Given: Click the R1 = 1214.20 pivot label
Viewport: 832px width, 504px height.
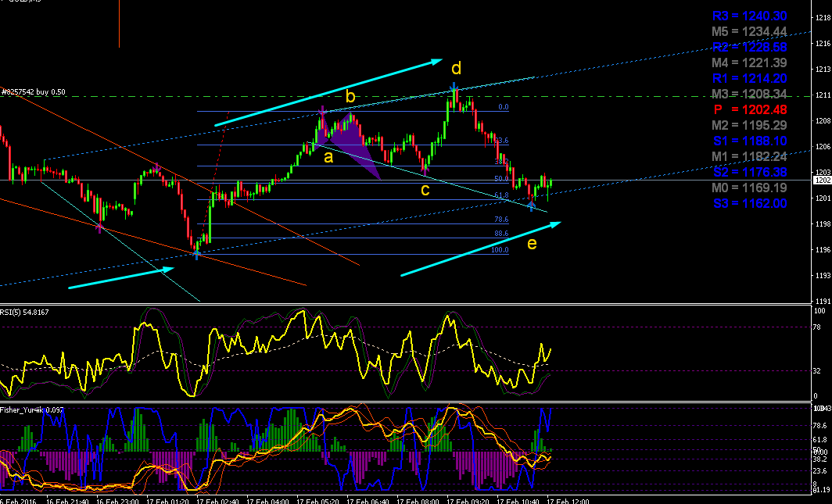Looking at the screenshot, I should tap(749, 78).
